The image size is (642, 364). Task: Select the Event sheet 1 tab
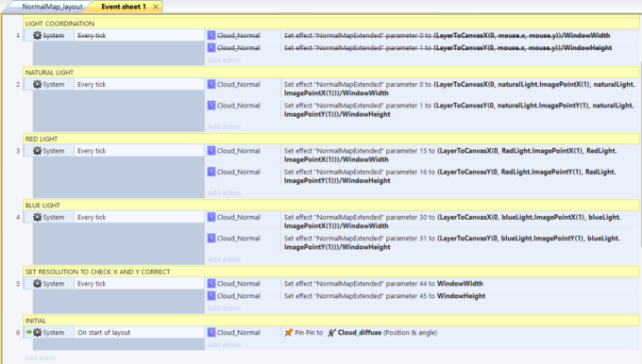click(x=124, y=7)
